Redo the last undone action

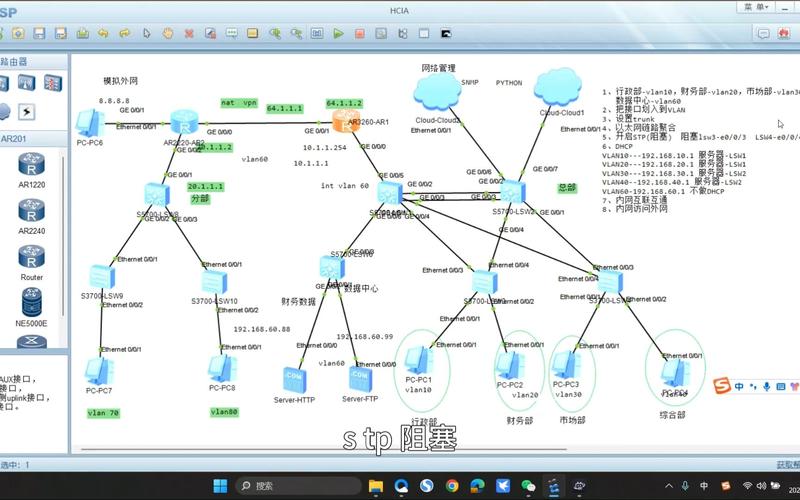tap(125, 34)
